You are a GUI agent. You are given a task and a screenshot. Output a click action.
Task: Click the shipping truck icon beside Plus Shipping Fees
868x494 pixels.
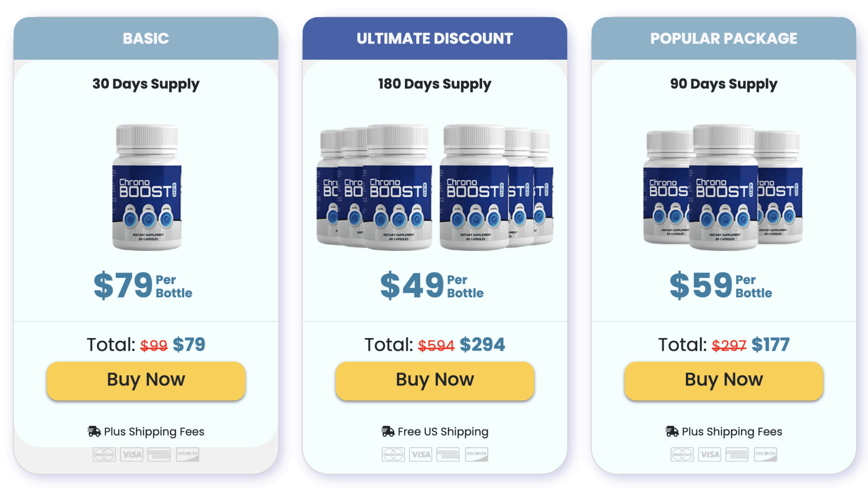pyautogui.click(x=94, y=431)
